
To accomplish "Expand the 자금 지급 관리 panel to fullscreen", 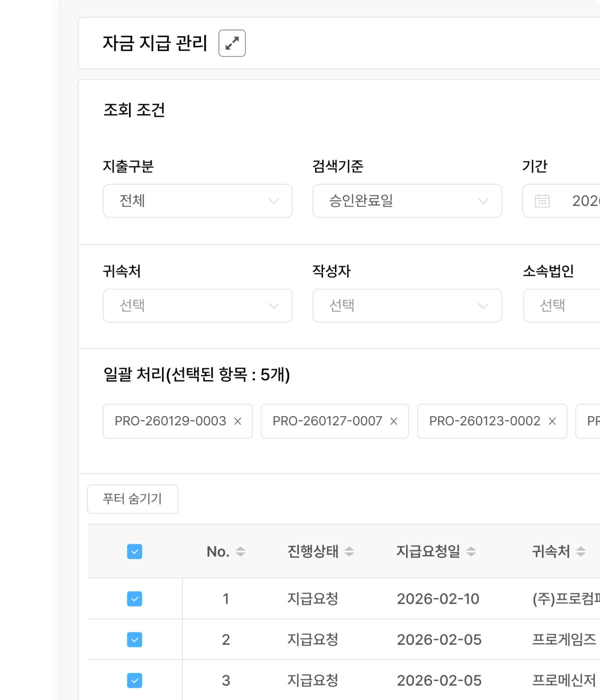I will [x=232, y=43].
